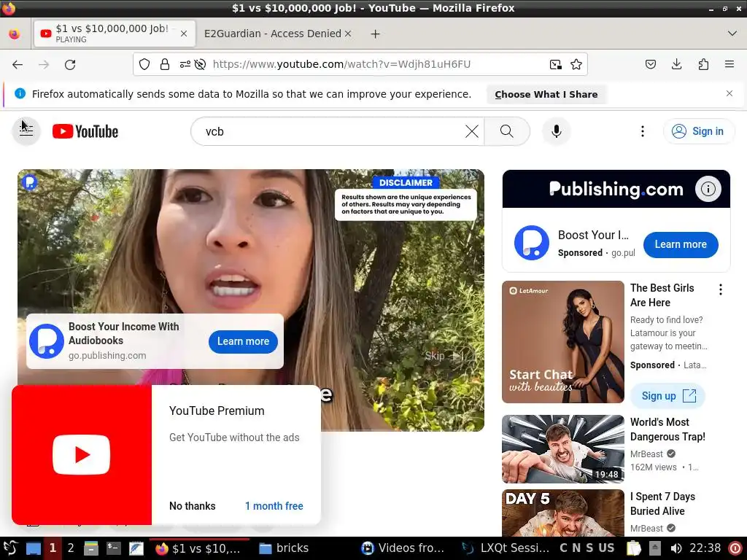Open options menu for Latamour ad
This screenshot has height=560, width=747.
click(720, 289)
